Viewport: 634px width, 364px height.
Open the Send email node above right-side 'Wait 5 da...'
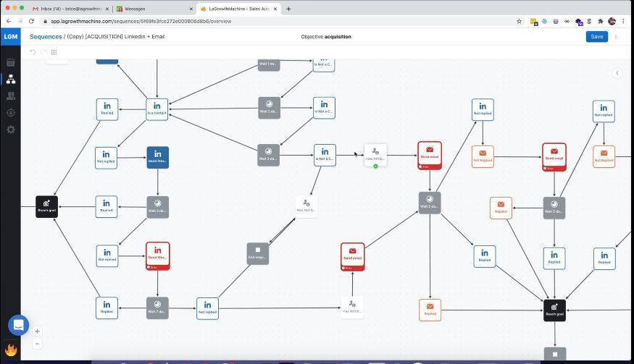(x=554, y=156)
